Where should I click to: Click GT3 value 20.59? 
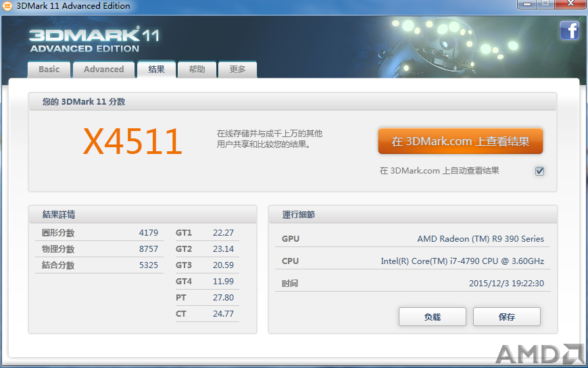pos(223,265)
